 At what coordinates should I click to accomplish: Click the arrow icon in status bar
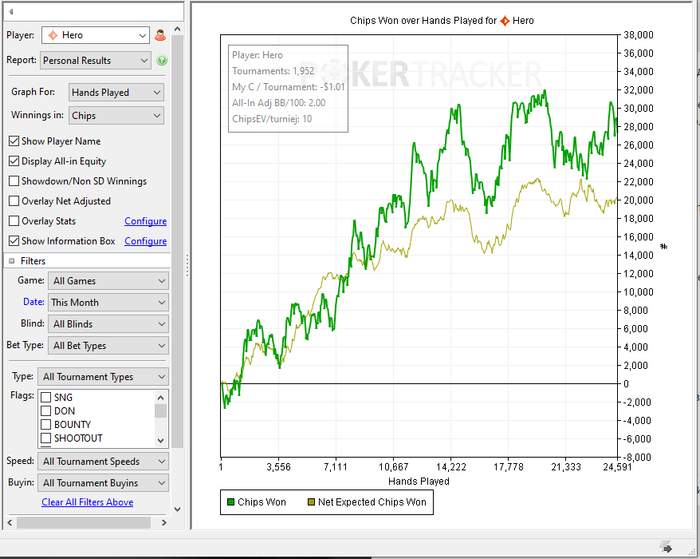665,546
